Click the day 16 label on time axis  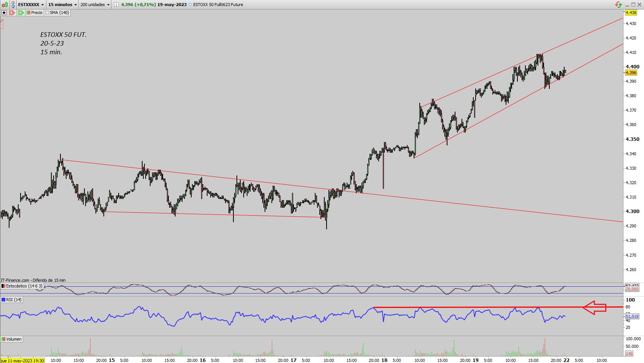(x=203, y=360)
